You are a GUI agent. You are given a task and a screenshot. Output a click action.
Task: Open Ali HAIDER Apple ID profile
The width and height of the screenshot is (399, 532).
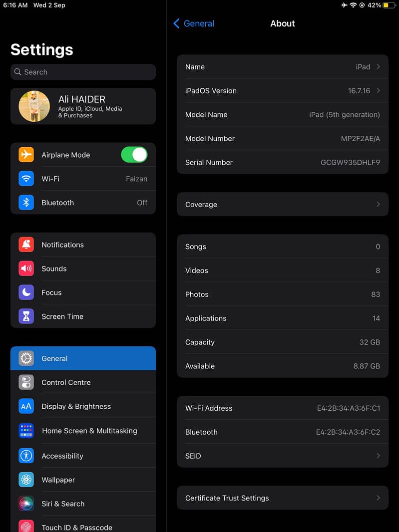click(x=83, y=106)
